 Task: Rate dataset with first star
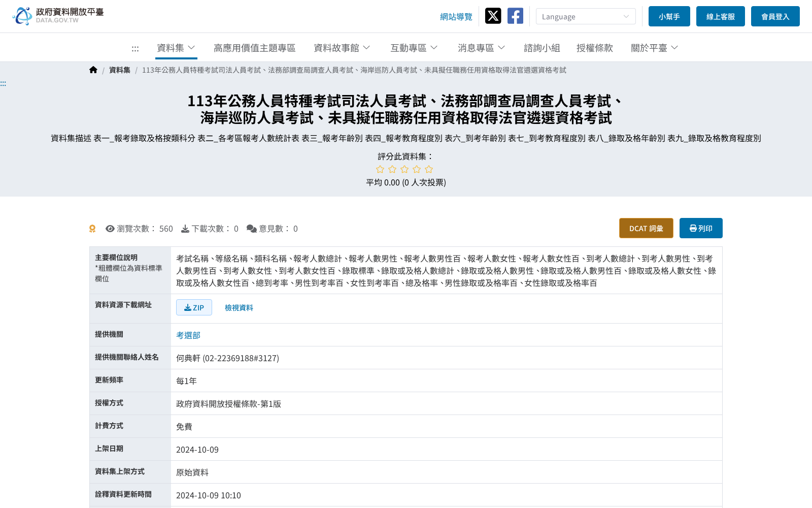click(380, 169)
